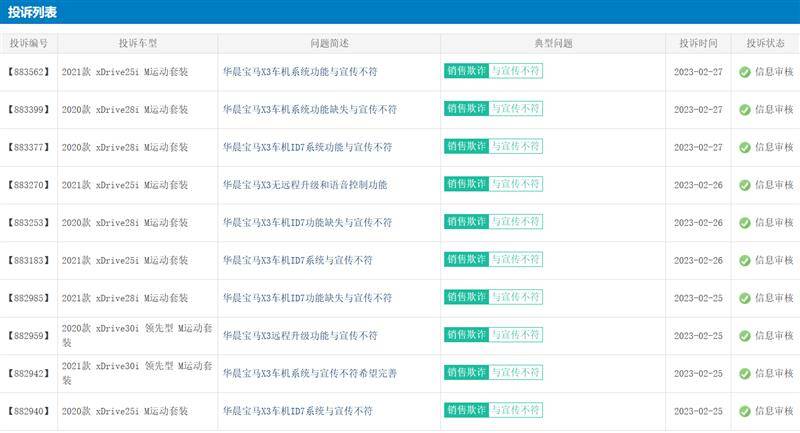
Task: Open row 883183 complaint description link
Action: (x=297, y=261)
